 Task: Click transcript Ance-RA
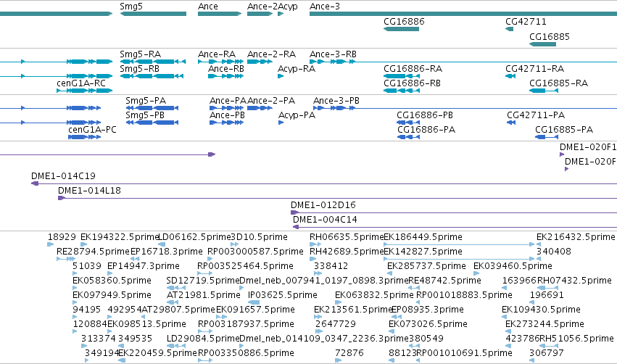[x=220, y=62]
